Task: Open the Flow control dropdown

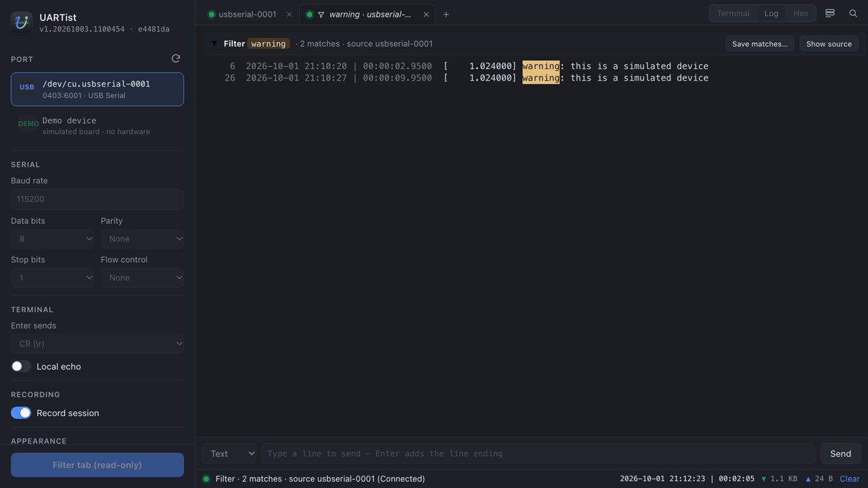Action: pos(143,277)
